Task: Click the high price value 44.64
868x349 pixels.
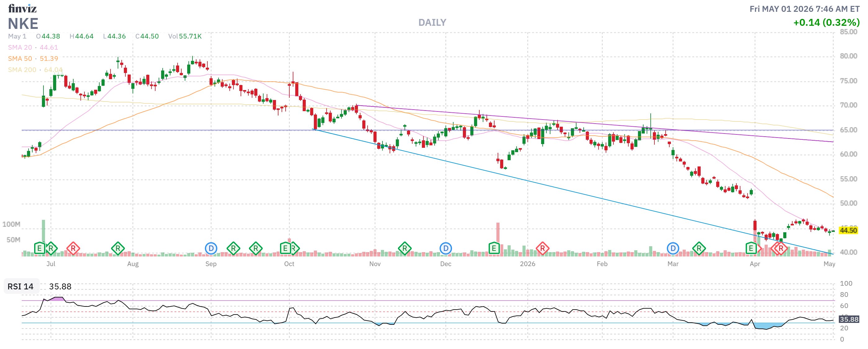Action: [84, 36]
